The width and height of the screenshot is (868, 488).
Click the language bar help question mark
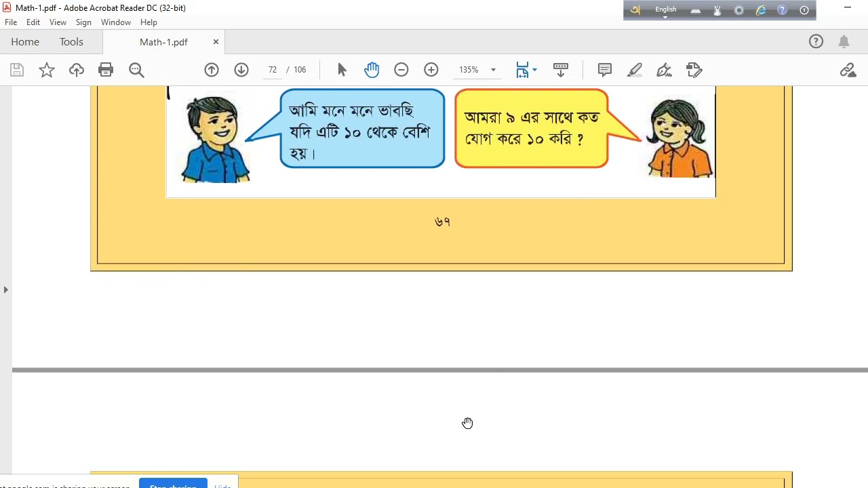coord(782,10)
